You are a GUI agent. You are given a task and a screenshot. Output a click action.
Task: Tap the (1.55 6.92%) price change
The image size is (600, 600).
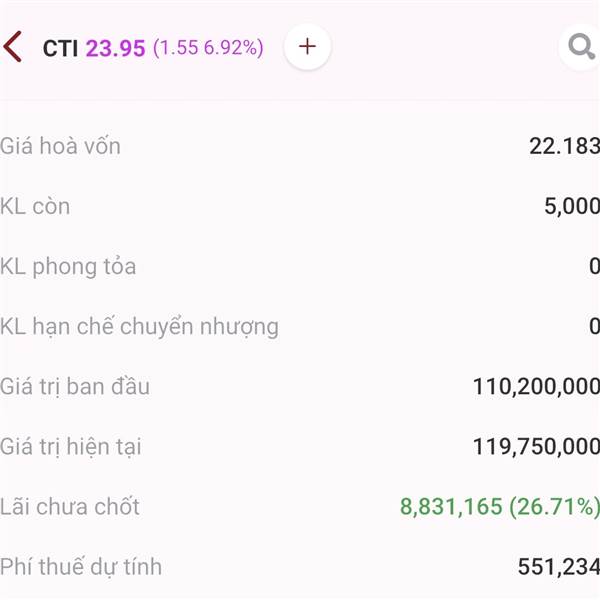click(x=208, y=48)
